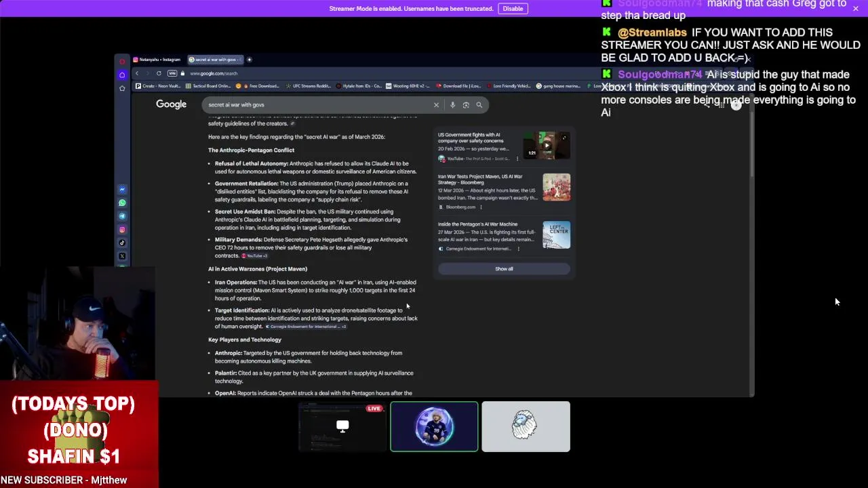Open the Lore Friendly Vehicles bookmark
Viewport: 868px width, 488px height.
(x=509, y=86)
